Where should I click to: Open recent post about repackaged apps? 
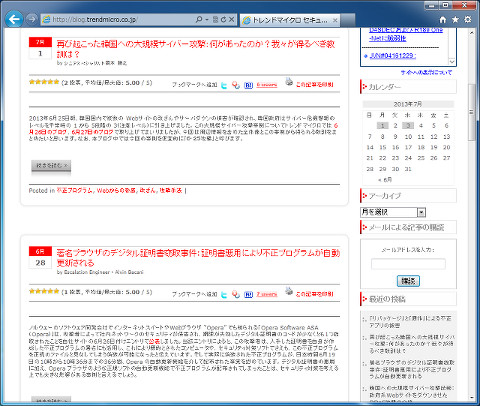410,322
